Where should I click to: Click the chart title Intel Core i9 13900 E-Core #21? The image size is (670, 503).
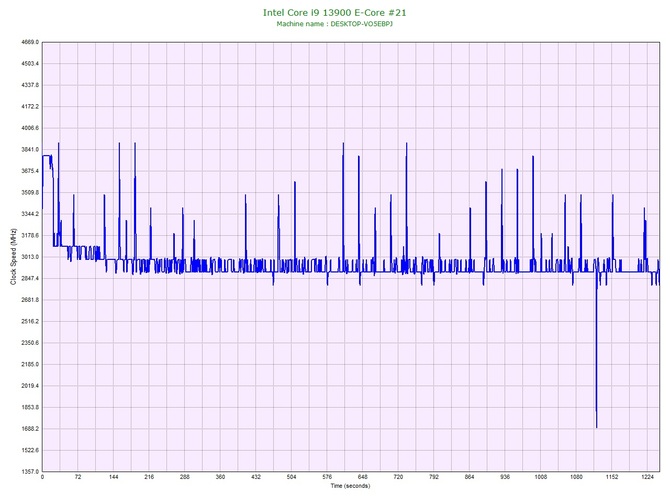[x=335, y=13]
